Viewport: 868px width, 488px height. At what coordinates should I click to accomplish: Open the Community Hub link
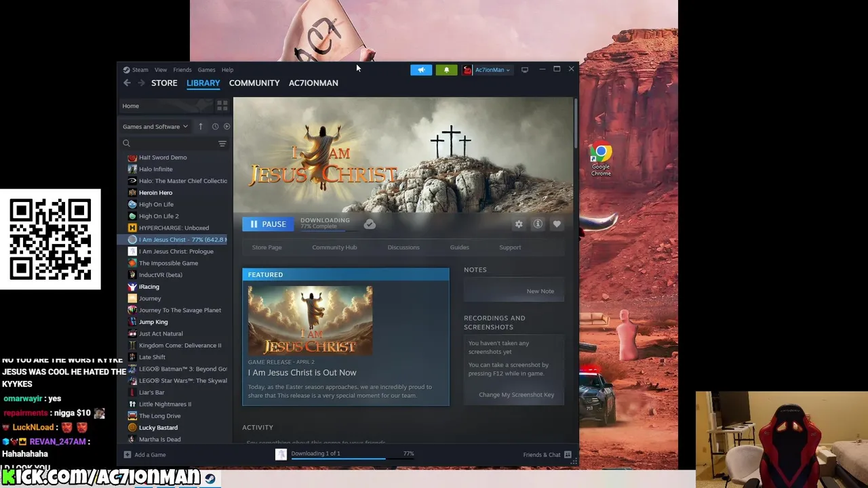pos(334,247)
